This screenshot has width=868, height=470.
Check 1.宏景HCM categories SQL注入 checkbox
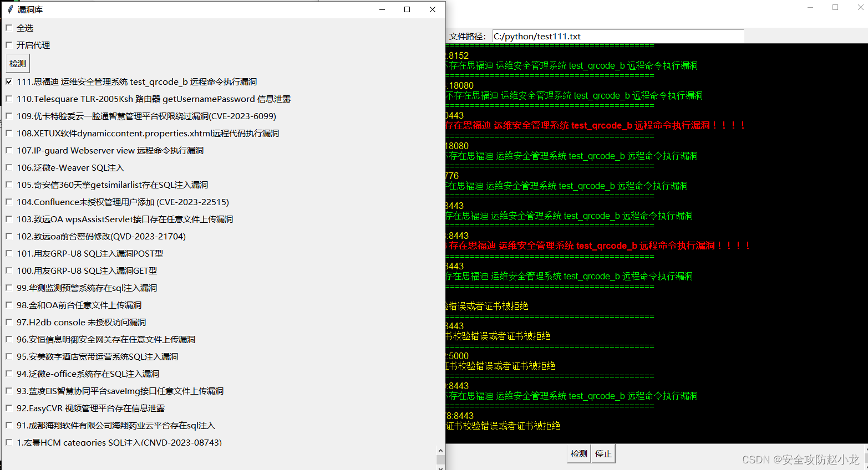[x=9, y=442]
